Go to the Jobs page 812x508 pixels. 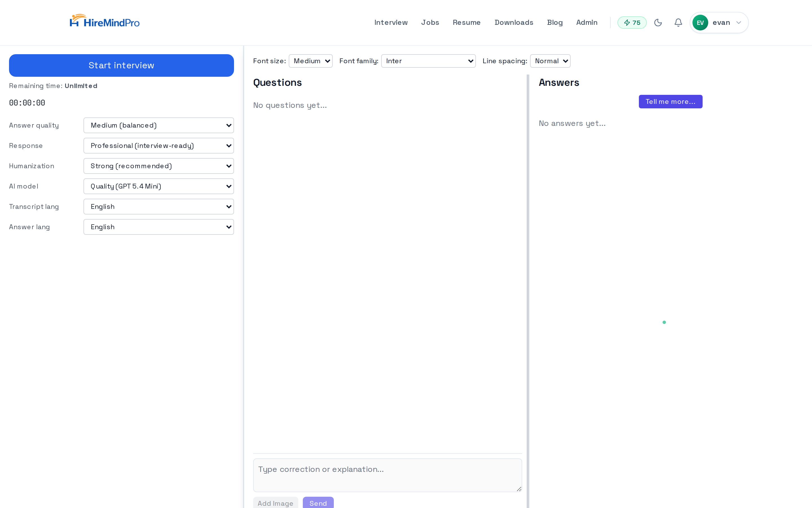click(430, 23)
